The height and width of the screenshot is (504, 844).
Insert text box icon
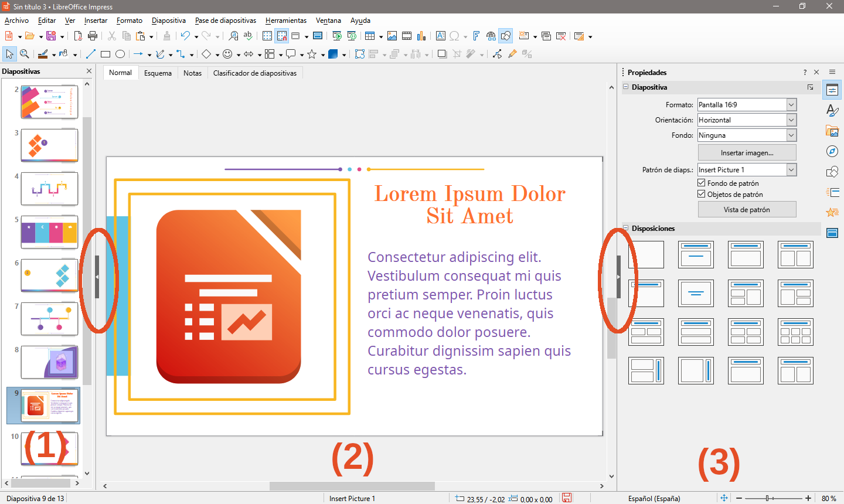[x=440, y=36]
